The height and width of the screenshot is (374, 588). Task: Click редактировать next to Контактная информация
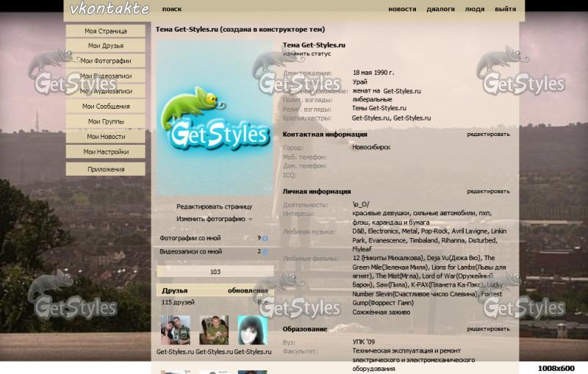[x=487, y=134]
